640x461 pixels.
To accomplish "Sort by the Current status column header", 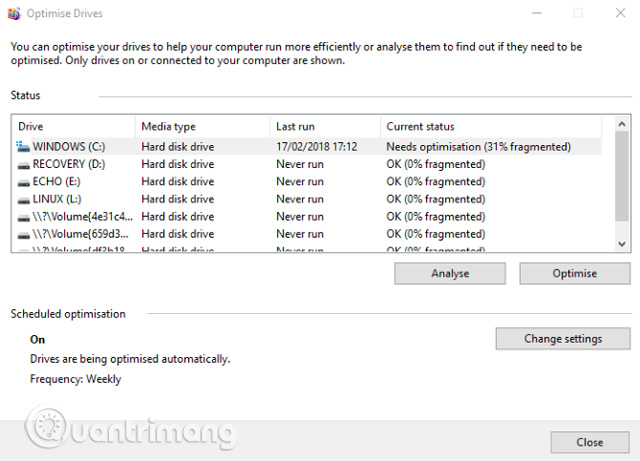I will [490, 127].
